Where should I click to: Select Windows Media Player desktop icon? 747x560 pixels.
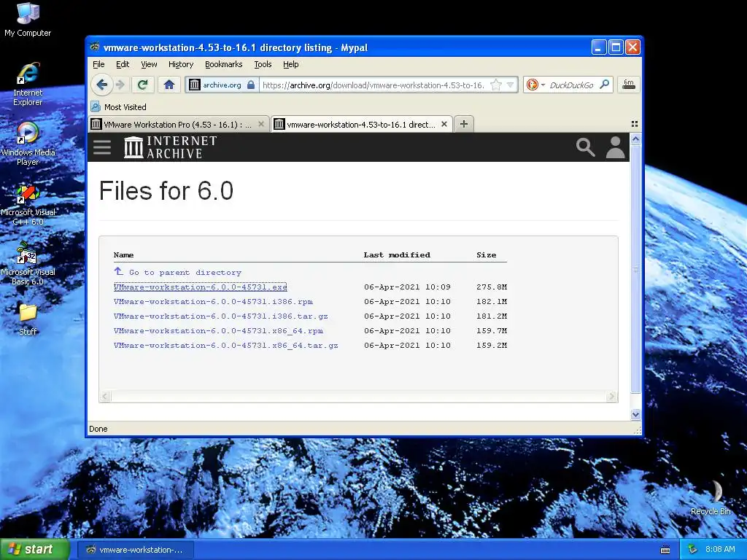pos(28,144)
